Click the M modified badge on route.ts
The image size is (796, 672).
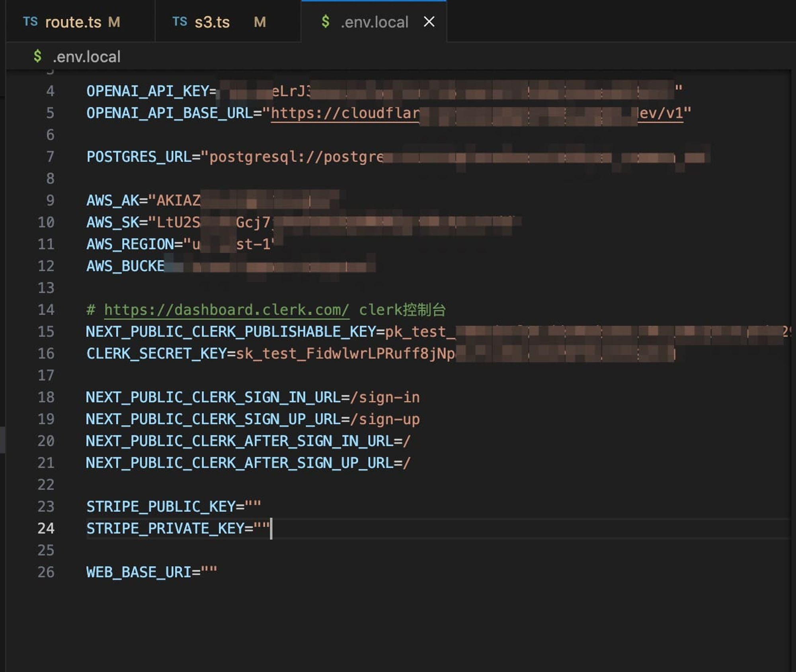click(114, 22)
